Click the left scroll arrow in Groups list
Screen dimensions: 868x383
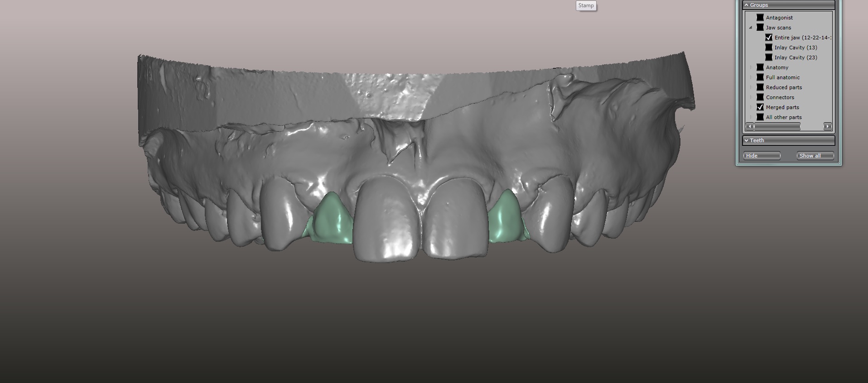click(x=750, y=126)
